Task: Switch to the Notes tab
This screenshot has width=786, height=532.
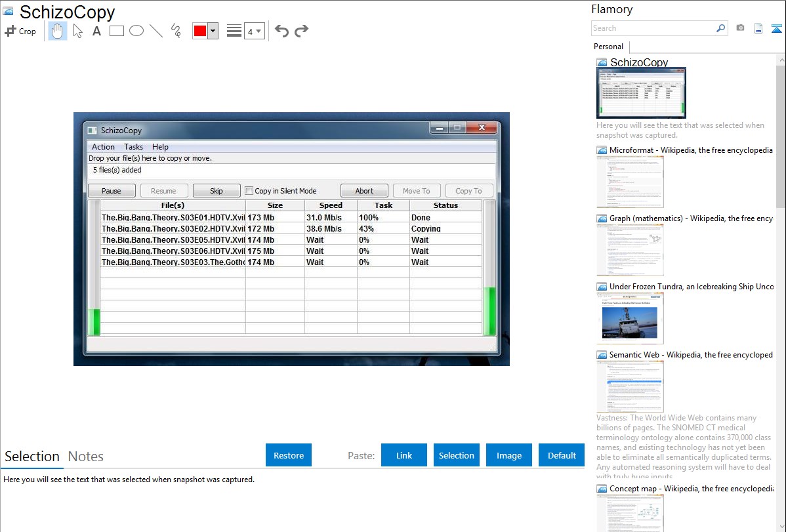Action: point(86,457)
